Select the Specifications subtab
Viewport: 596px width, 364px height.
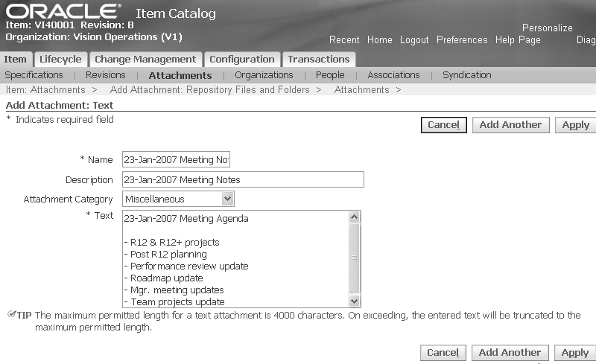pos(34,75)
